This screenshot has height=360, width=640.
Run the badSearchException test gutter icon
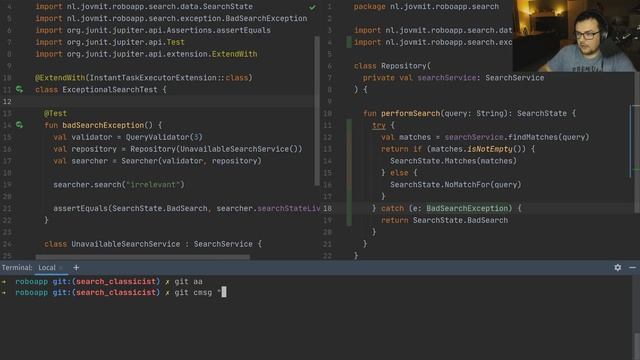19,125
